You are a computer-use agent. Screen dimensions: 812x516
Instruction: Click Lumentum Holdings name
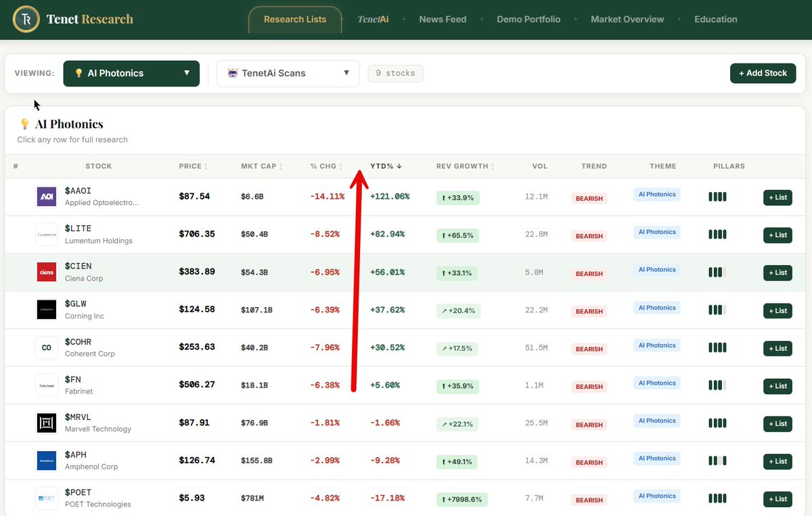(x=99, y=241)
